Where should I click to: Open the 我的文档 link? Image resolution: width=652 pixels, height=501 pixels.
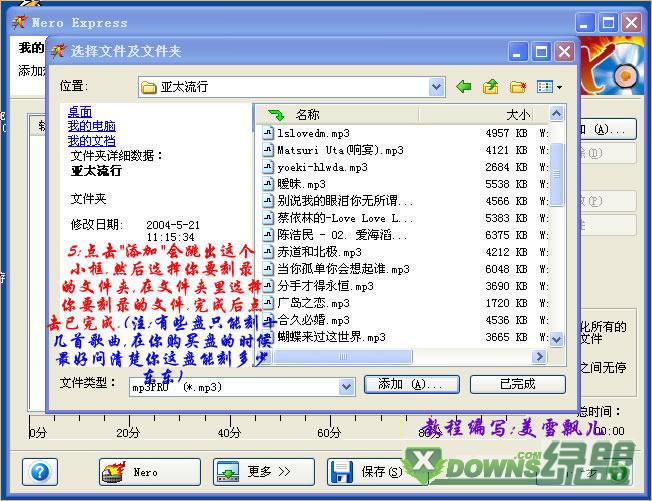coord(91,141)
